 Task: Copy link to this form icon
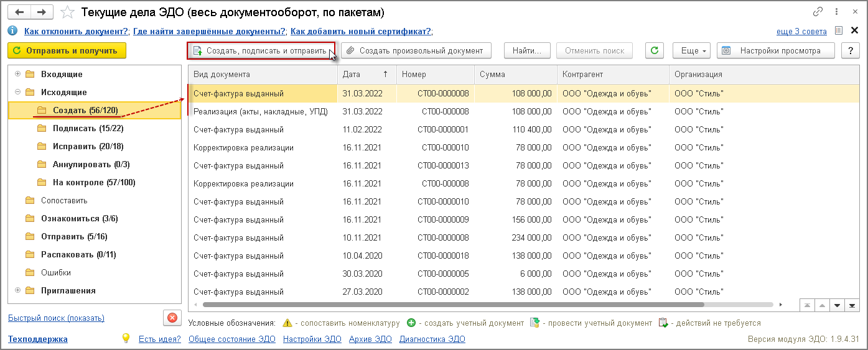pyautogui.click(x=818, y=12)
